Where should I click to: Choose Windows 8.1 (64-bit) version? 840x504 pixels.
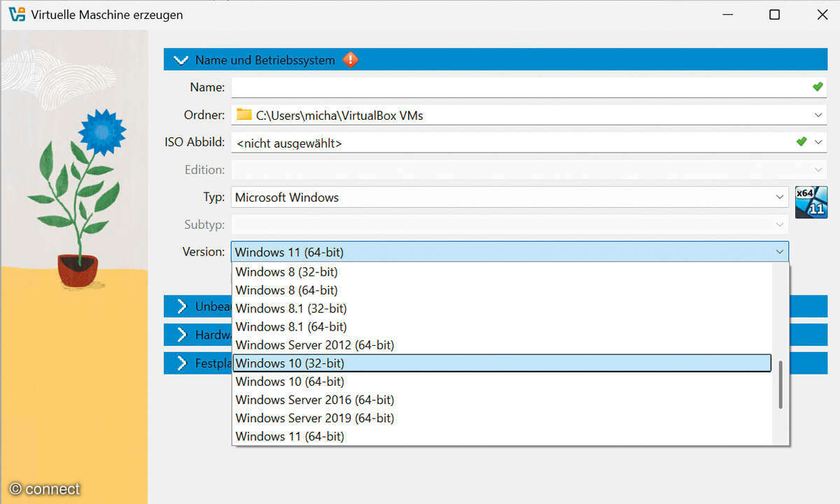click(502, 326)
